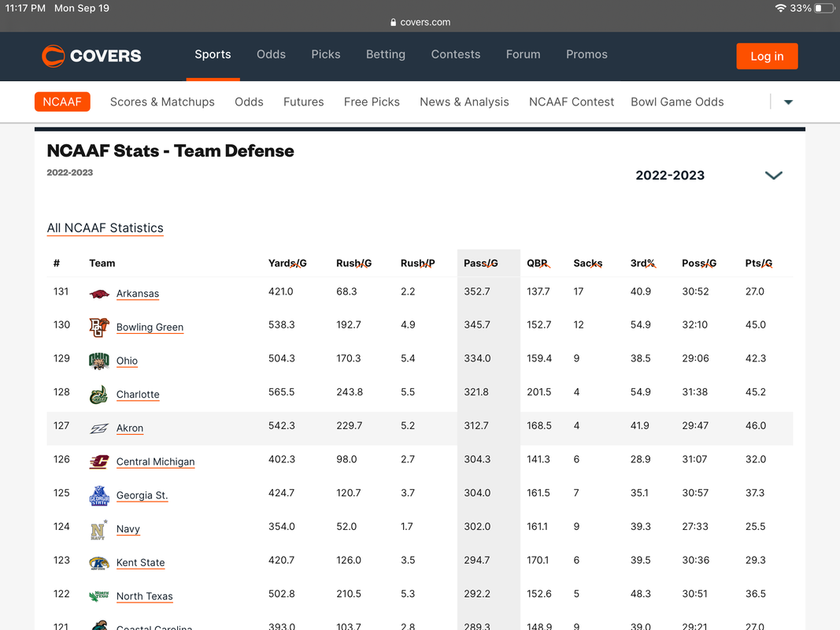Click rank number 126 cell
This screenshot has height=630, width=840.
(x=61, y=459)
